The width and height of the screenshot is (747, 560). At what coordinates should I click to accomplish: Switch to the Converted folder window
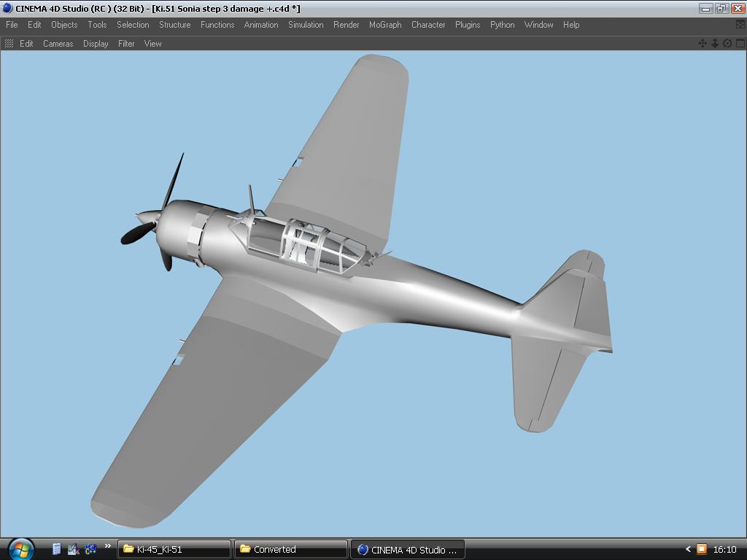pos(290,550)
